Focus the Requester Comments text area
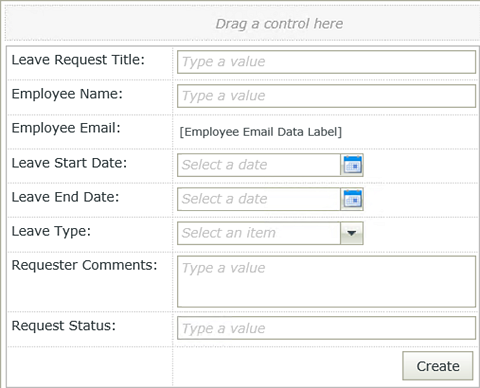The image size is (480, 388). 326,282
